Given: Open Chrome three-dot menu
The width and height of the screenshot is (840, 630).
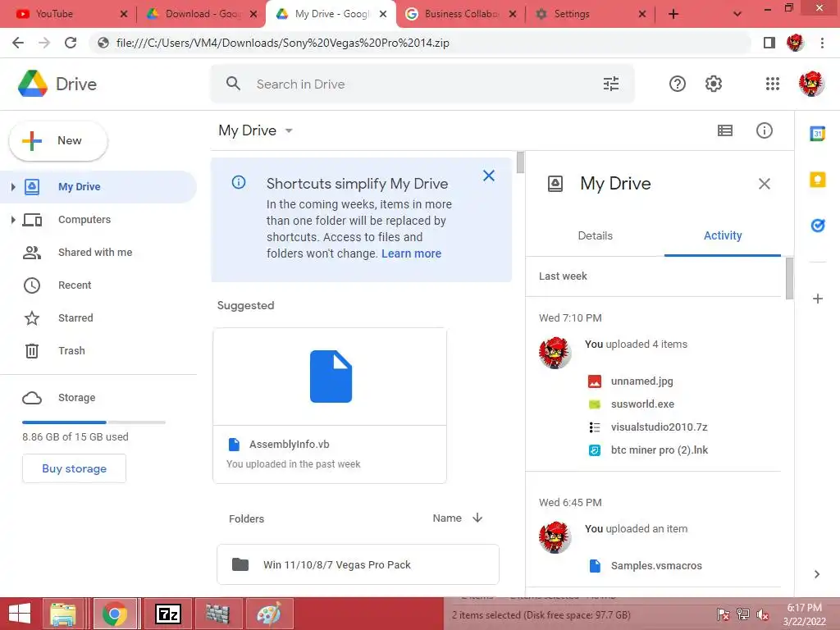Looking at the screenshot, I should (x=822, y=43).
